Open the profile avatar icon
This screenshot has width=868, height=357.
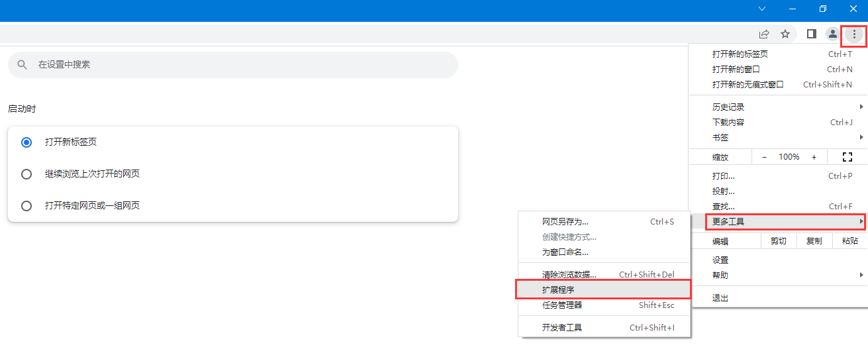click(833, 34)
